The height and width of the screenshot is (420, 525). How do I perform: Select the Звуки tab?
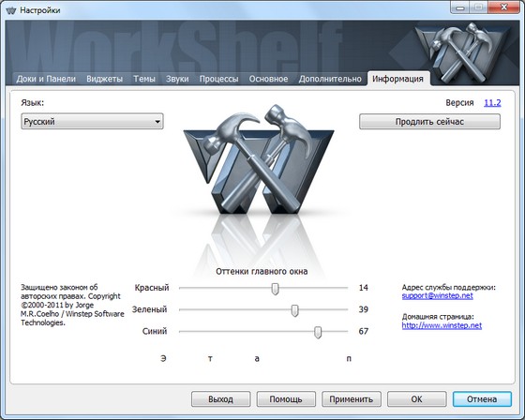pyautogui.click(x=177, y=79)
